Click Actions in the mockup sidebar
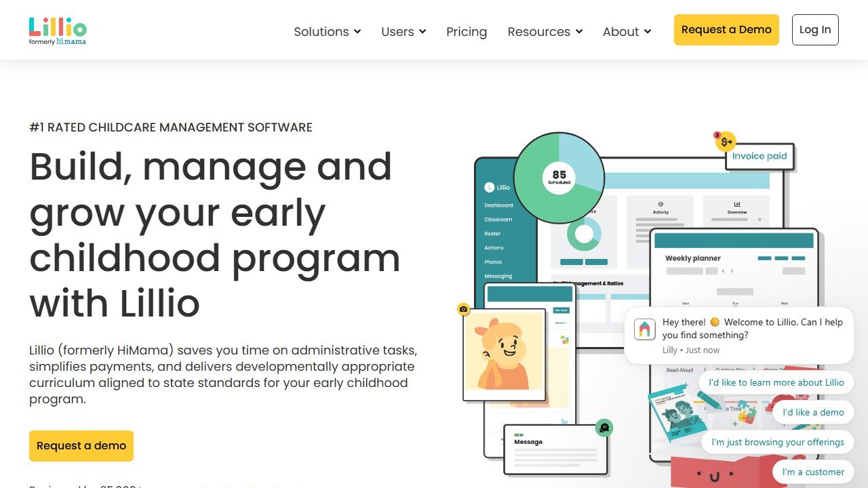The image size is (868, 488). 494,248
